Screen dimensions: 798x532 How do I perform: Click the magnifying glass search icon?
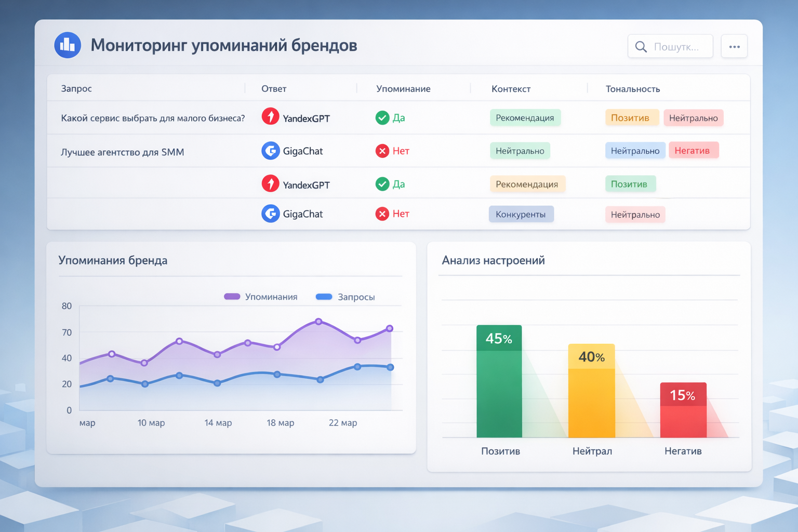pos(641,46)
